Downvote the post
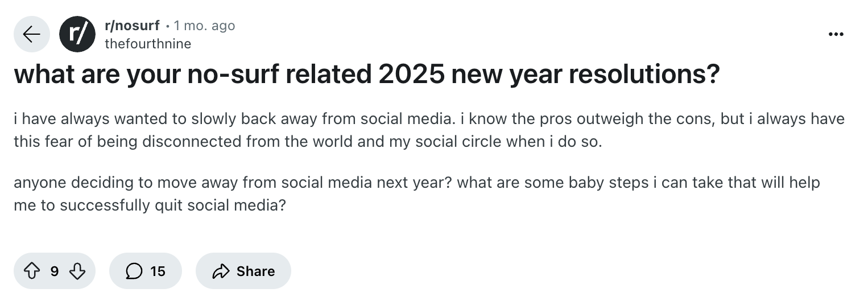The image size is (868, 305). point(77,271)
